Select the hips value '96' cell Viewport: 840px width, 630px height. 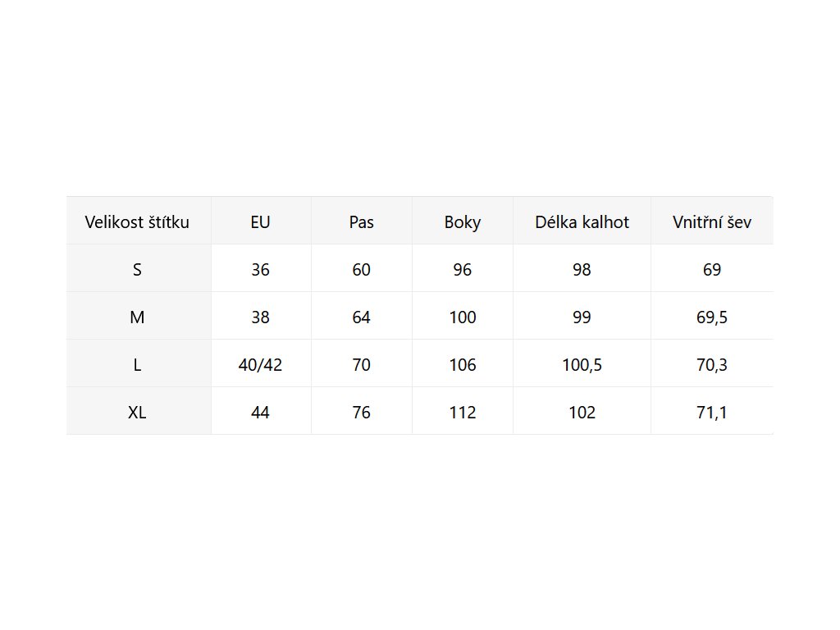(463, 269)
